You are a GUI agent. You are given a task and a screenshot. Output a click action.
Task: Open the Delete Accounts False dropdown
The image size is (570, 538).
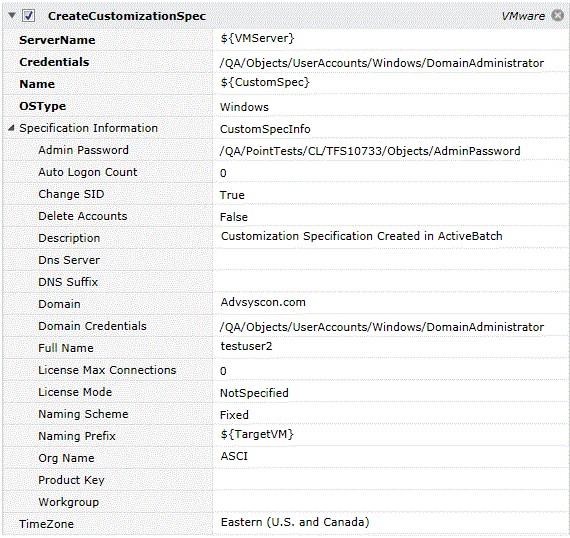click(x=391, y=216)
